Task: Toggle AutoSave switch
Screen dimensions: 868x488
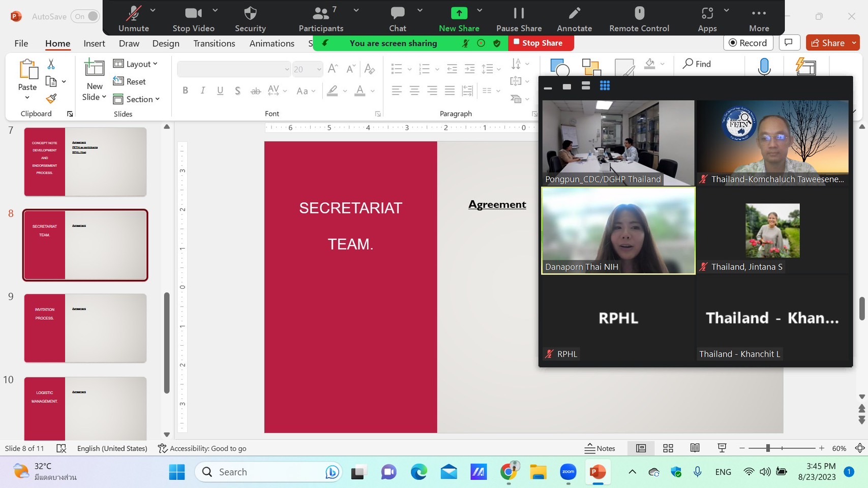Action: pyautogui.click(x=85, y=16)
